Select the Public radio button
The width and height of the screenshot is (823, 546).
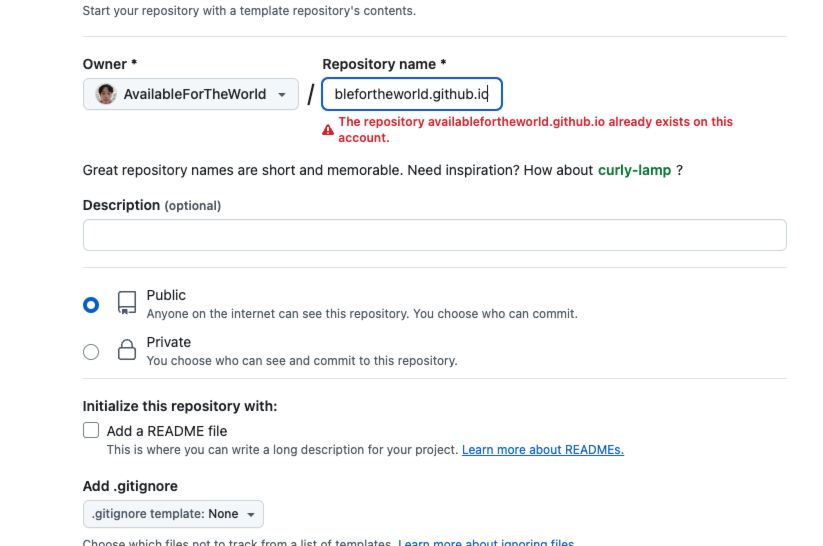tap(91, 305)
